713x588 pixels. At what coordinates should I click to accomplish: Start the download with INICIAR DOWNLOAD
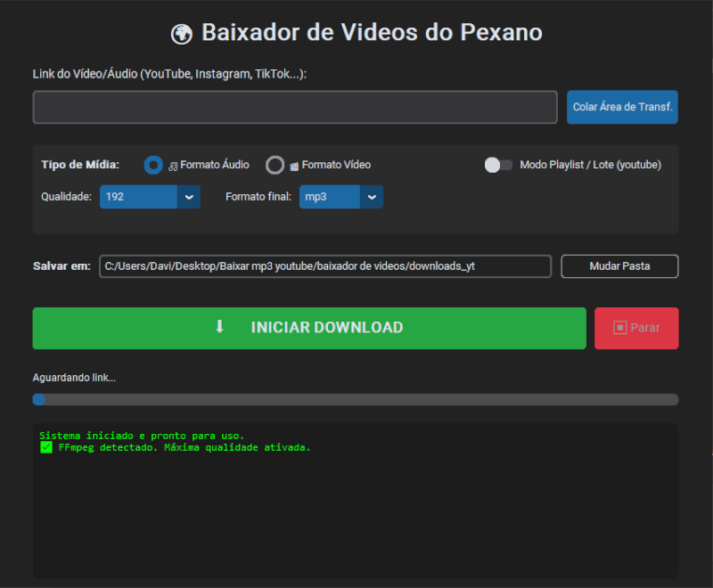point(309,328)
